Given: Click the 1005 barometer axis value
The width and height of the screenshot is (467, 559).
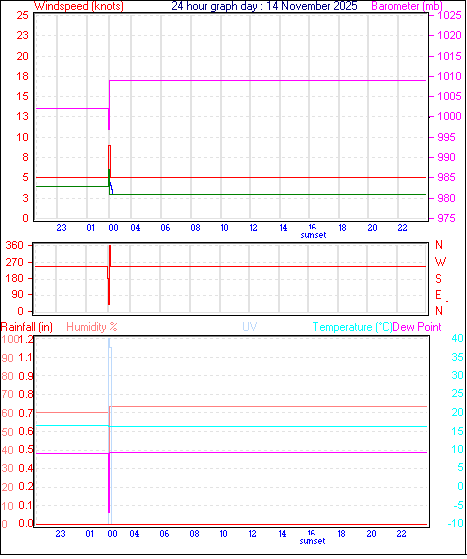Looking at the screenshot, I should pyautogui.click(x=449, y=96).
